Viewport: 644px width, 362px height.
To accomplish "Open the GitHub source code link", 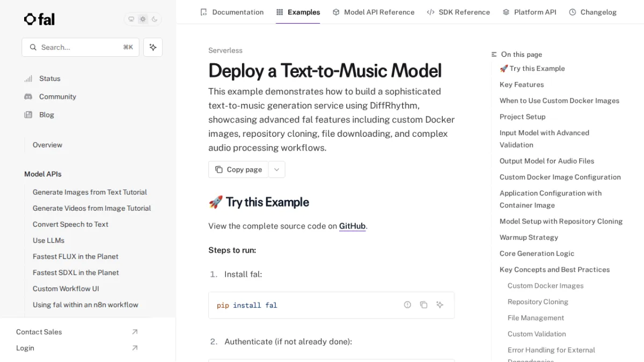I will click(x=352, y=226).
